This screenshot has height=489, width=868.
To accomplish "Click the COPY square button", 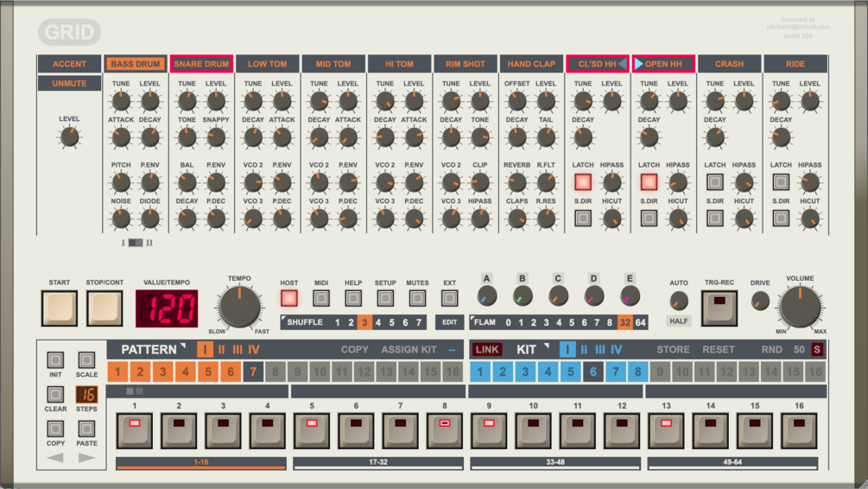I will (x=55, y=429).
